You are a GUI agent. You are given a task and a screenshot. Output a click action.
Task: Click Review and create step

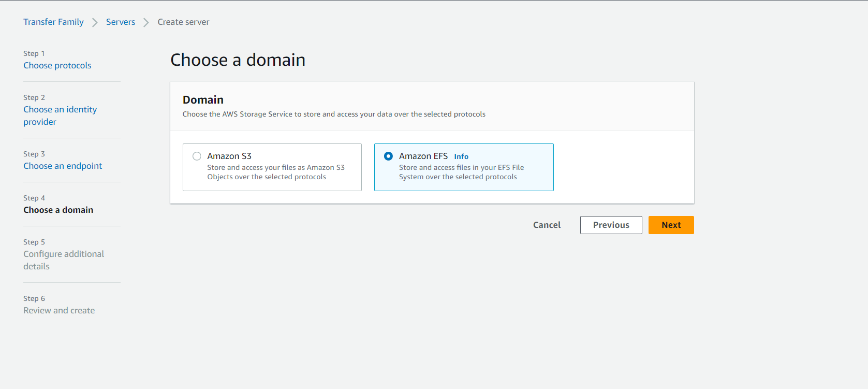click(59, 310)
